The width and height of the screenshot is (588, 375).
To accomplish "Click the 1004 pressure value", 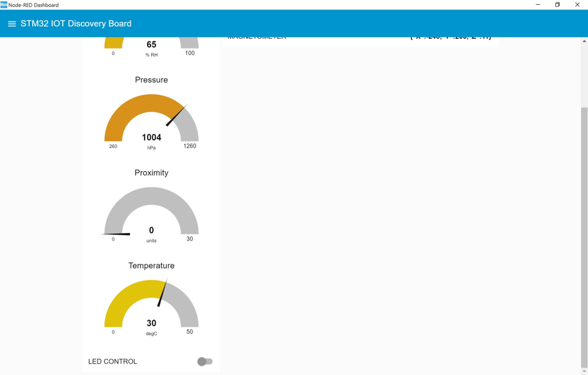I will pos(152,138).
